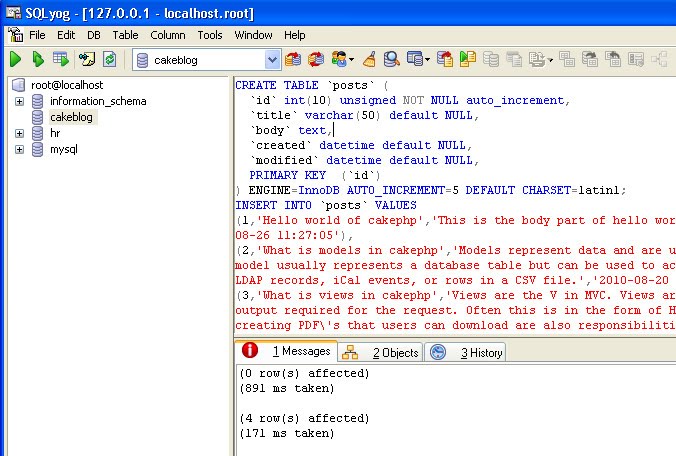The image size is (676, 456).
Task: Click the green-arrow document import icon
Action: [x=468, y=59]
